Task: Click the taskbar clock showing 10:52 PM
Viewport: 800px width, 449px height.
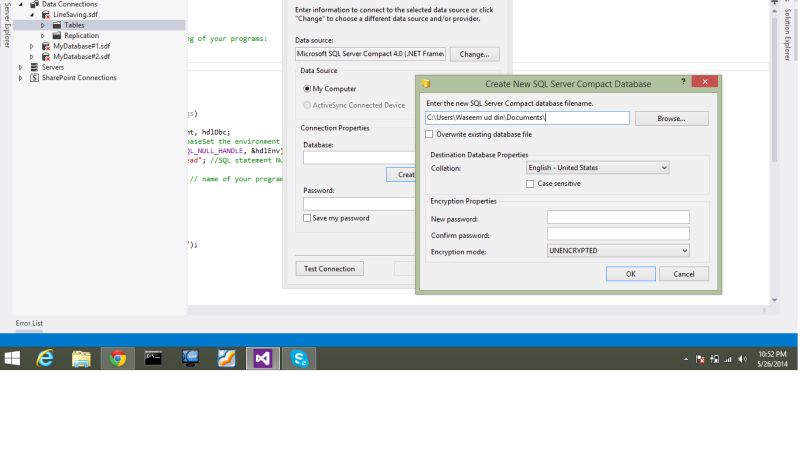Action: click(772, 359)
